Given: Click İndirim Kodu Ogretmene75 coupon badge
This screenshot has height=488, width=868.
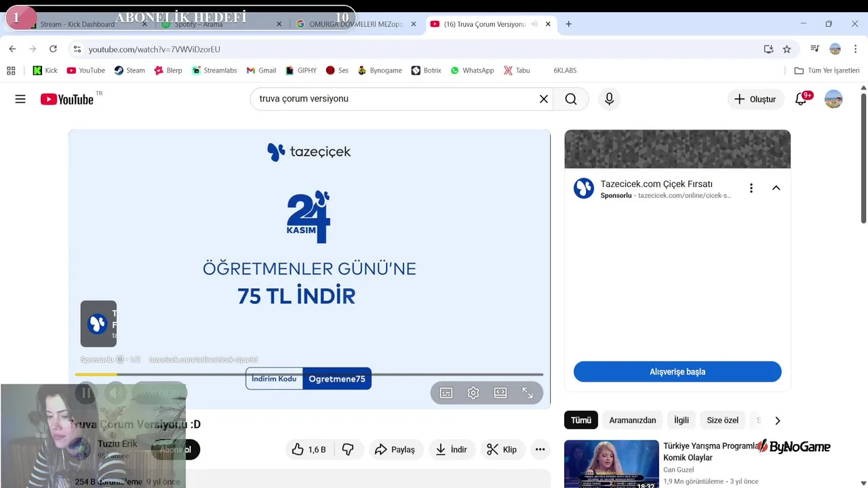Looking at the screenshot, I should pos(309,379).
